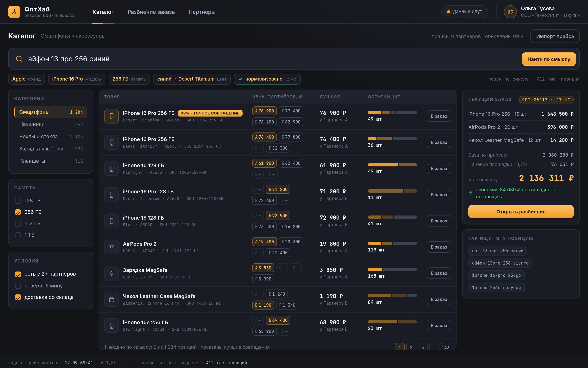Add iPhone 16e 256 ГБ via В заказ
588x368 pixels.
pyautogui.click(x=439, y=325)
